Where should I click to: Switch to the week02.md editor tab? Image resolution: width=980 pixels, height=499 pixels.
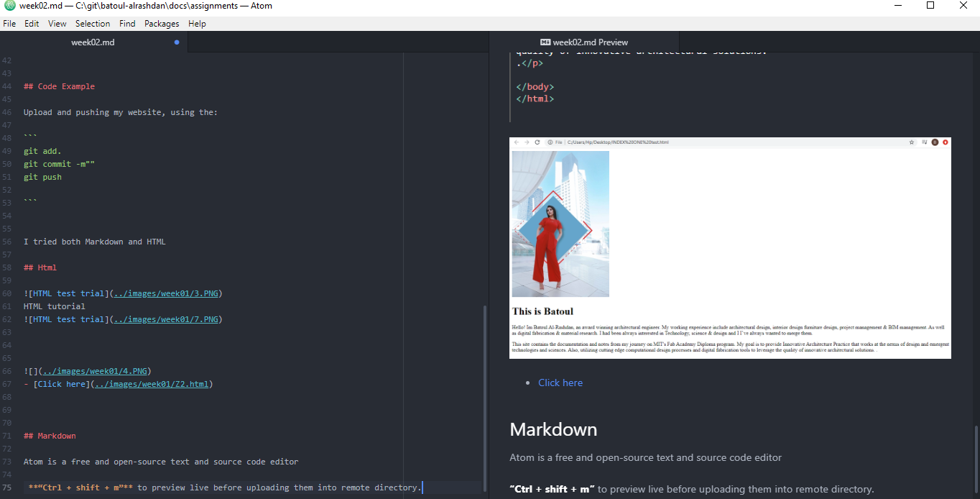[x=93, y=42]
